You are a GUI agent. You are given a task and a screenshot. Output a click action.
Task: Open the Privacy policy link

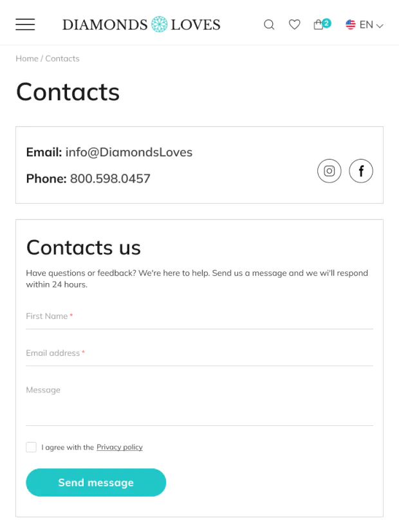click(x=120, y=447)
